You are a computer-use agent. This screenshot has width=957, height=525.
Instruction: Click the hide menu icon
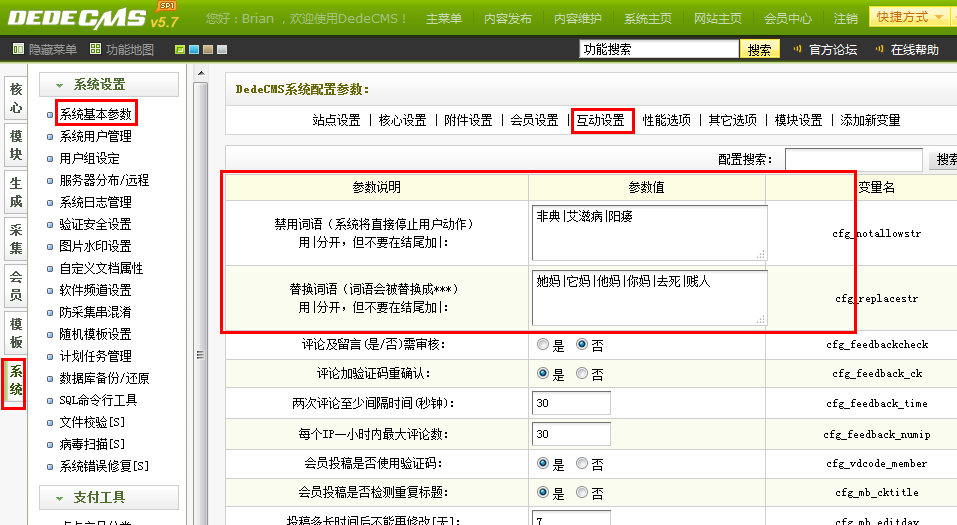18,49
